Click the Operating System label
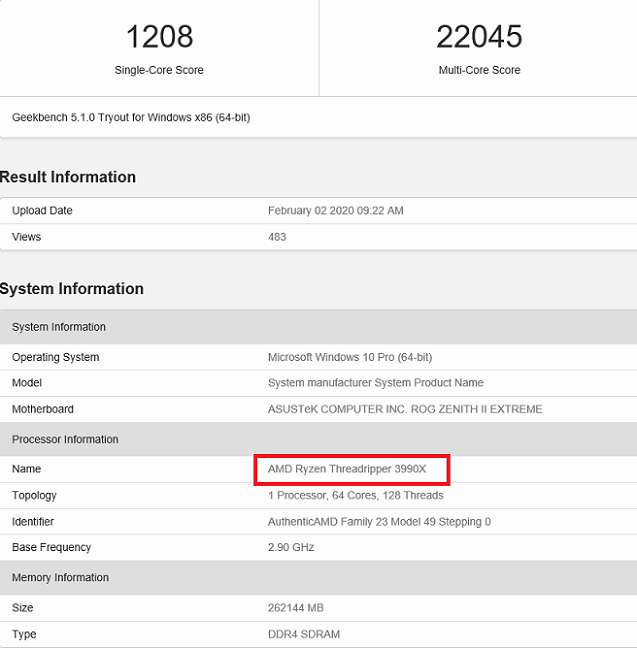Screen dimensions: 637x648 click(55, 357)
